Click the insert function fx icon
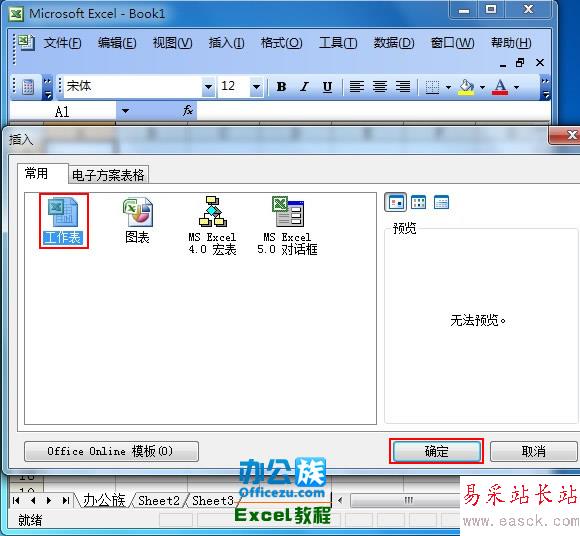Viewport: 580px width, 536px height. (188, 110)
